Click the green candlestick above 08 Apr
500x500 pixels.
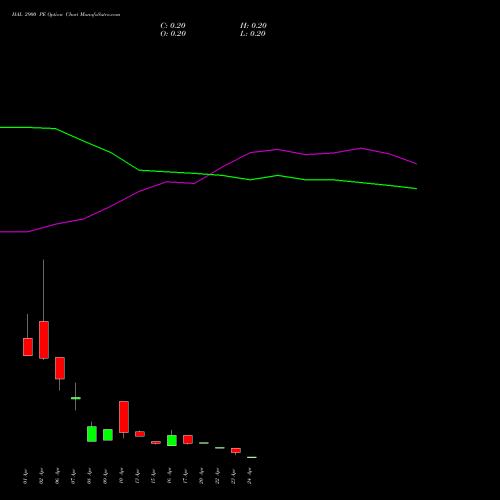[92, 434]
